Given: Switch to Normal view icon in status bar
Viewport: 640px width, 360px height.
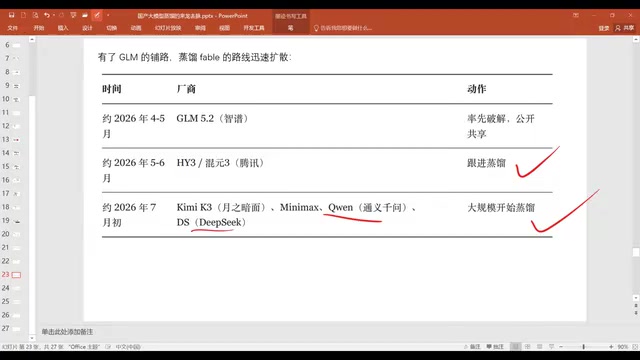Looking at the screenshot, I should click(516, 347).
